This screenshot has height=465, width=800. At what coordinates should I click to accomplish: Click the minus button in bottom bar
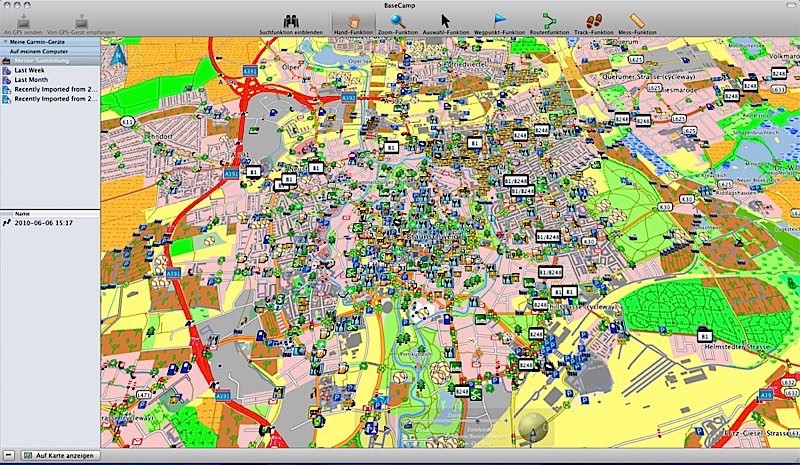coord(8,455)
